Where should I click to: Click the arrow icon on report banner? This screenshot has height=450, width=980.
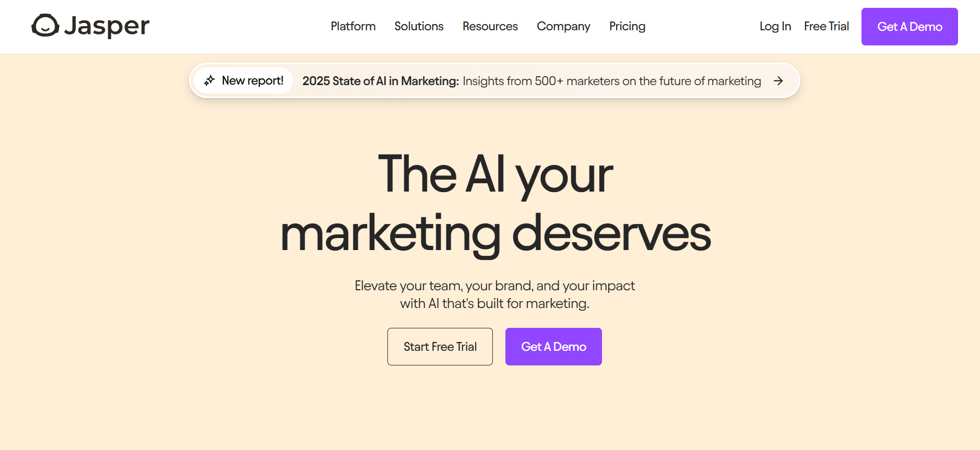click(778, 81)
